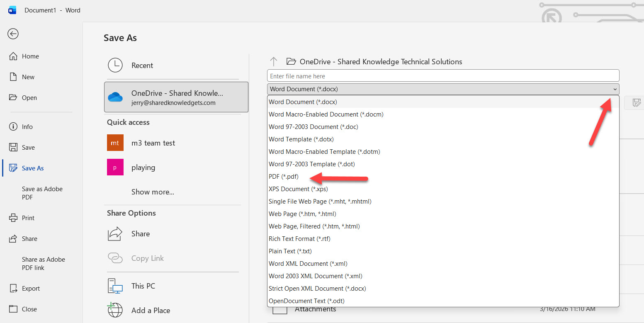
Task: Choose OpenDocument Text (*.odt)
Action: point(443,301)
